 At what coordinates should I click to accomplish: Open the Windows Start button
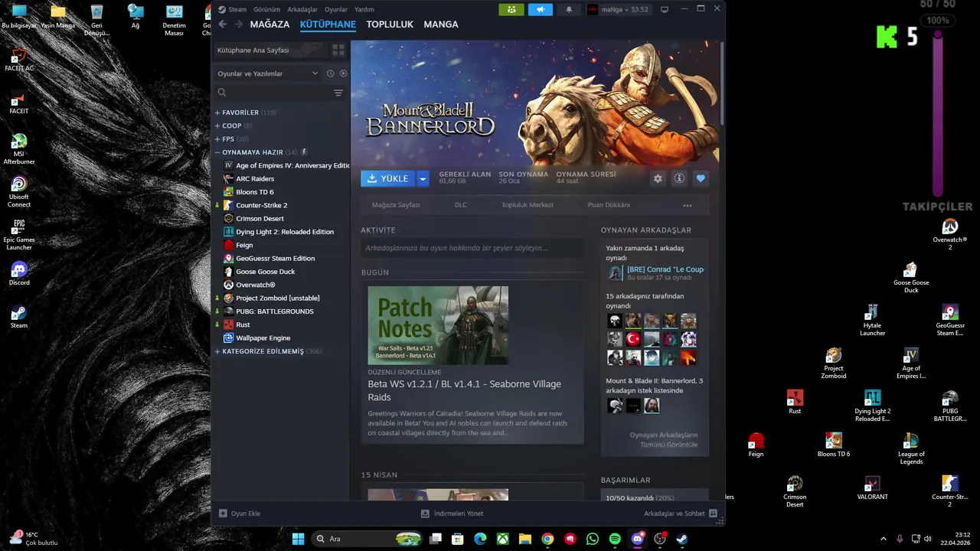click(x=298, y=539)
